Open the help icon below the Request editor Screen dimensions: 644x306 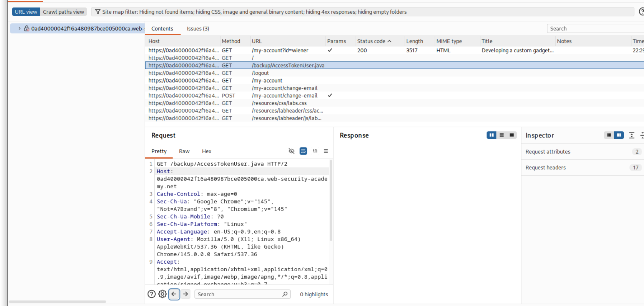pos(151,294)
